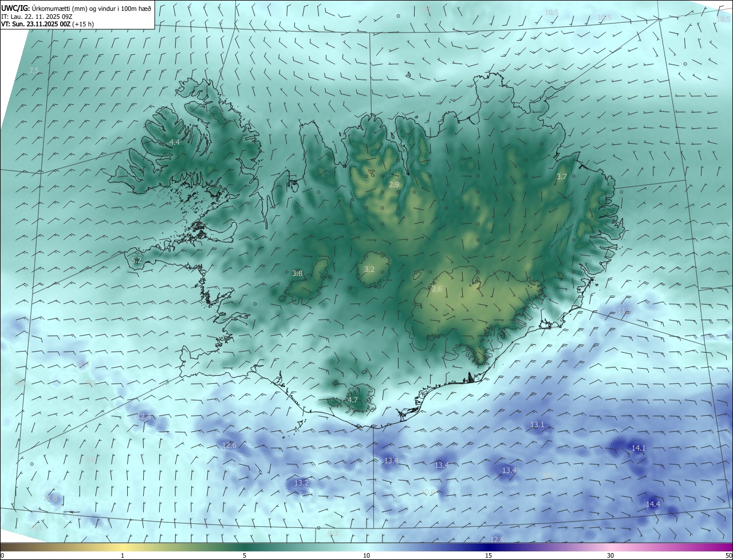Viewport: 733px width, 560px height.
Task: Click the 2.6 value on the large glacier
Action: coord(437,289)
